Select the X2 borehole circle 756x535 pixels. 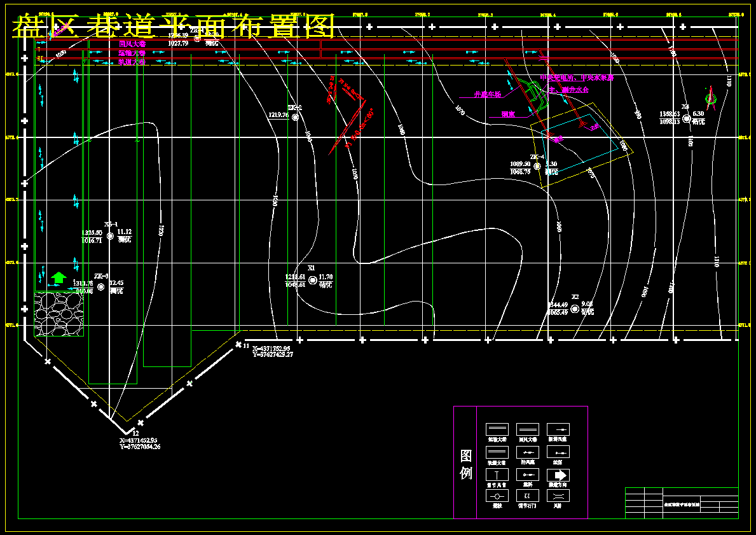tap(574, 309)
